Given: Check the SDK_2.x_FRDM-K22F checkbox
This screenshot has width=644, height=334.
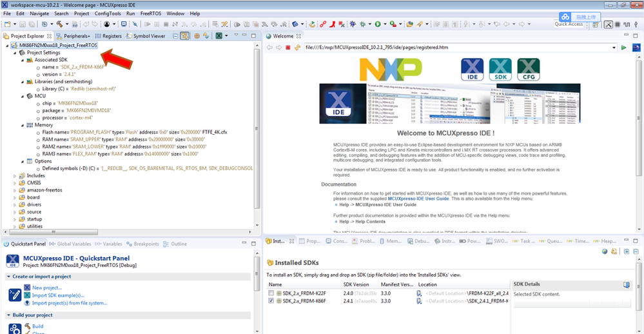Looking at the screenshot, I should (271, 293).
